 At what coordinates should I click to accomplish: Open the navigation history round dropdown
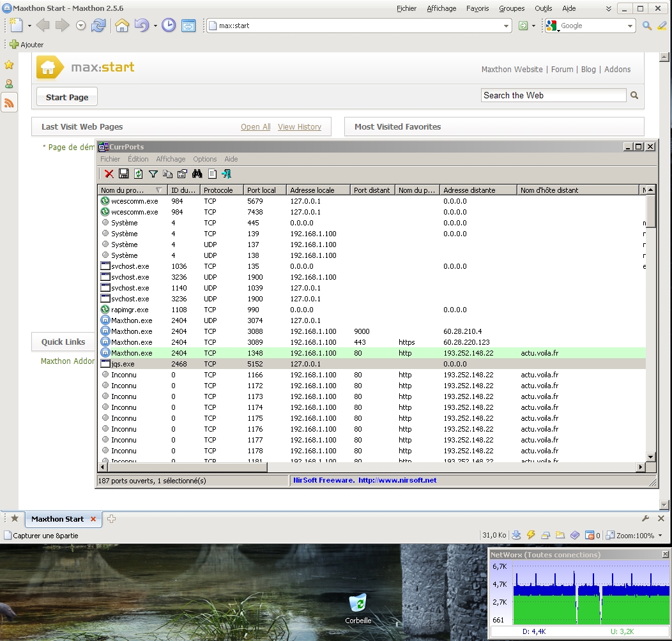click(x=80, y=26)
